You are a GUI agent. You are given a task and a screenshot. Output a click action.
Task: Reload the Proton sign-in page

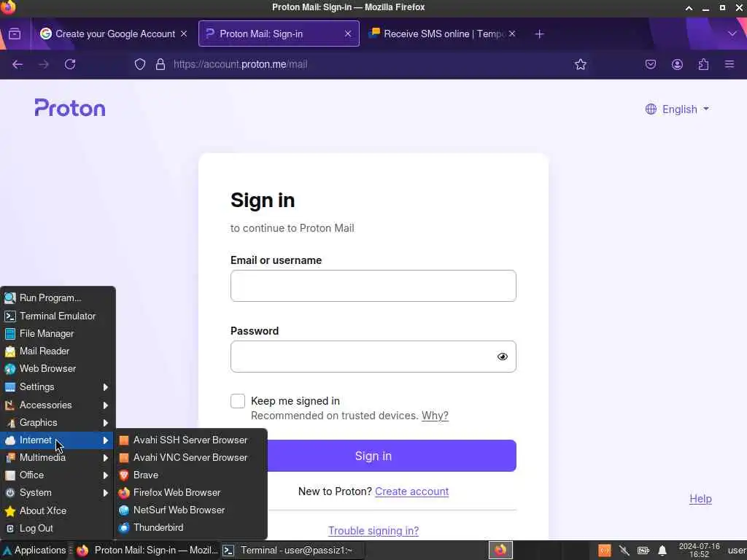click(70, 64)
